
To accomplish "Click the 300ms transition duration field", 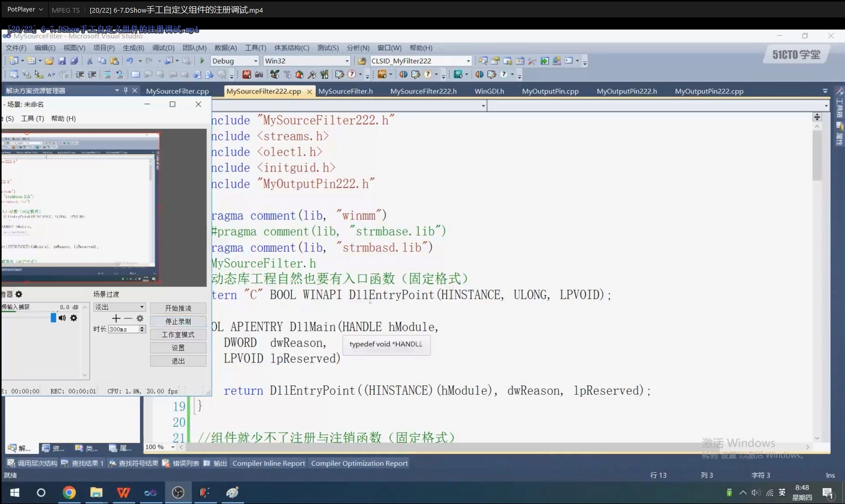I will pyautogui.click(x=123, y=329).
